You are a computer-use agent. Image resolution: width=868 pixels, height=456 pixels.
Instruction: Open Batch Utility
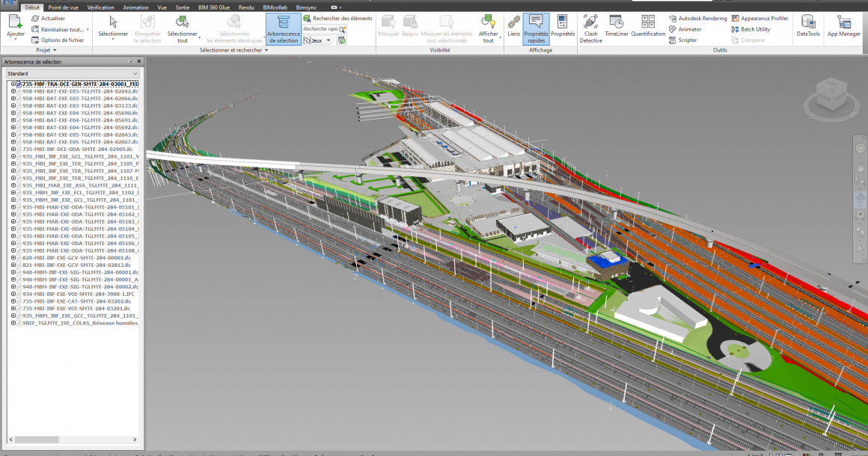pos(751,29)
